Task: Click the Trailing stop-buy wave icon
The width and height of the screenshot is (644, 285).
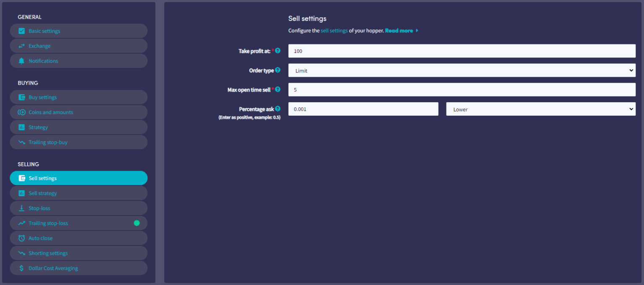Action: tap(22, 142)
